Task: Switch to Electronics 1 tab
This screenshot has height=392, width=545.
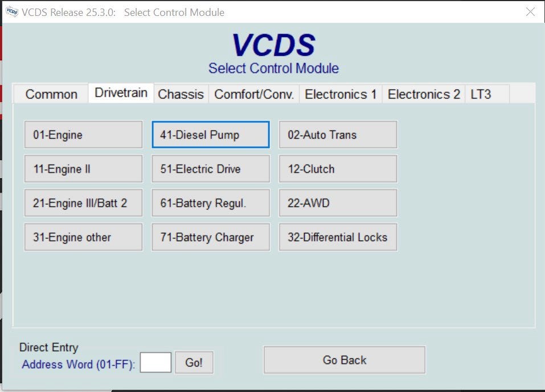Action: tap(341, 94)
